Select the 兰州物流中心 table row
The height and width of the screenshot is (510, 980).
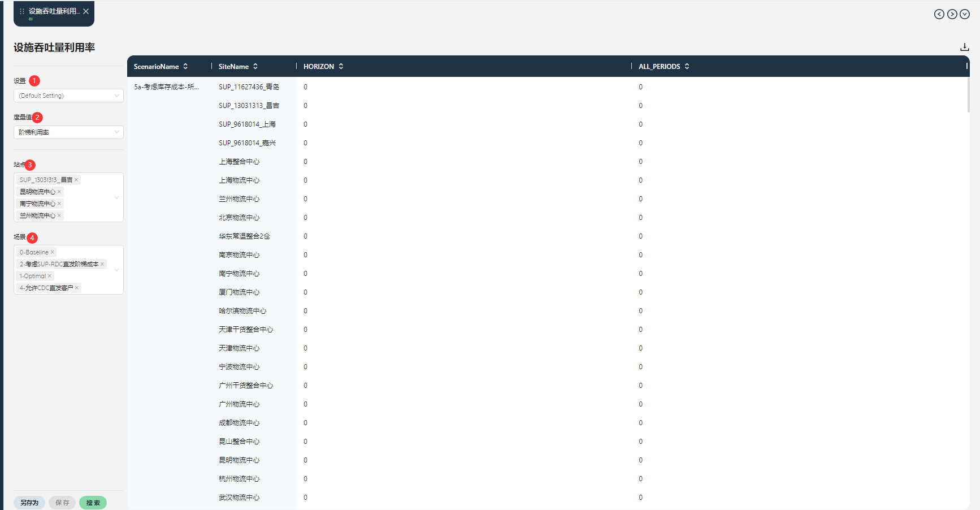[548, 199]
